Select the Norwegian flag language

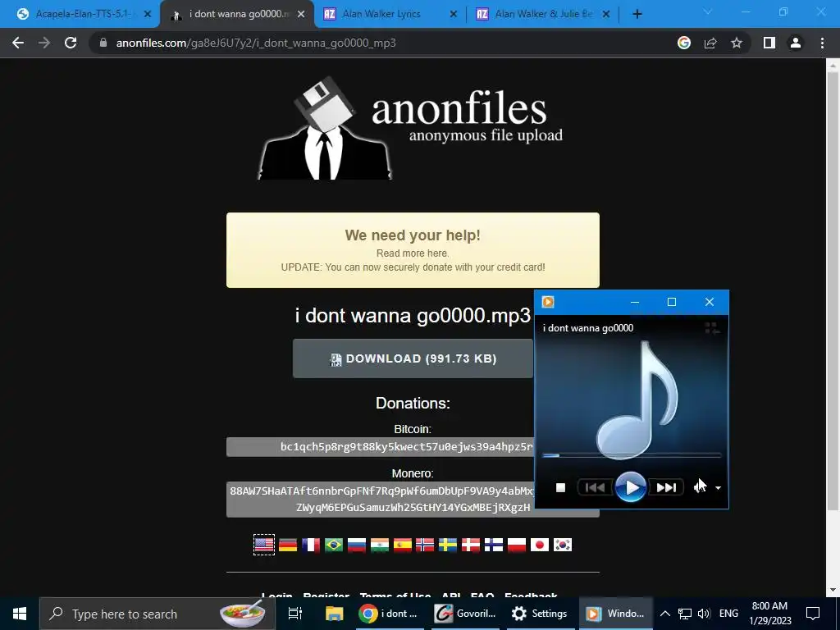coord(425,545)
